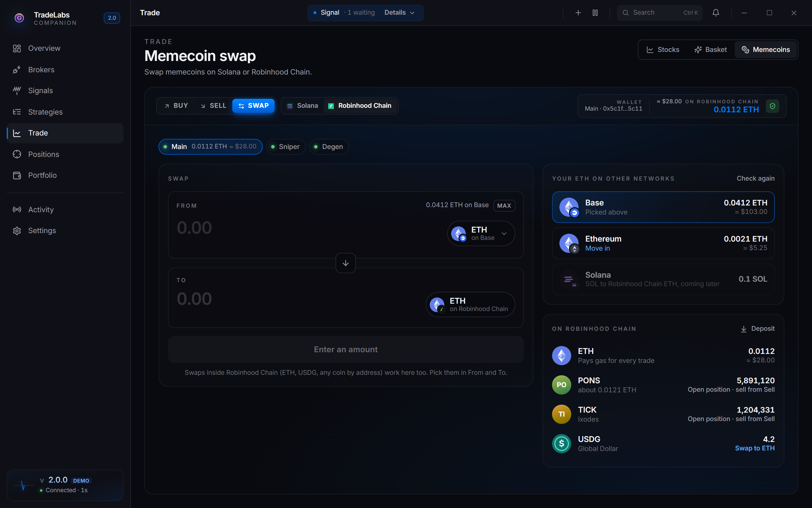
Task: Click Swap to ETH link
Action: [754, 448]
